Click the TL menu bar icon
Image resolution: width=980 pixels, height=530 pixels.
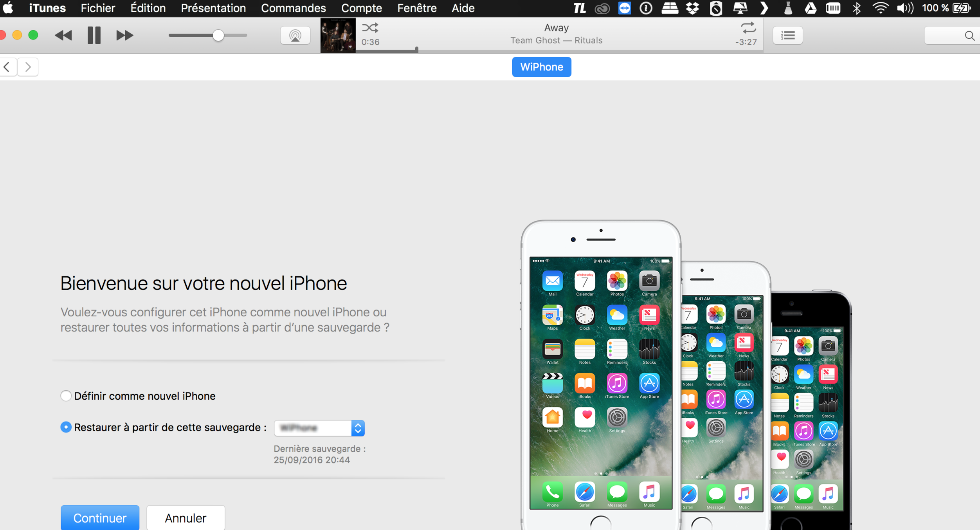coord(579,8)
